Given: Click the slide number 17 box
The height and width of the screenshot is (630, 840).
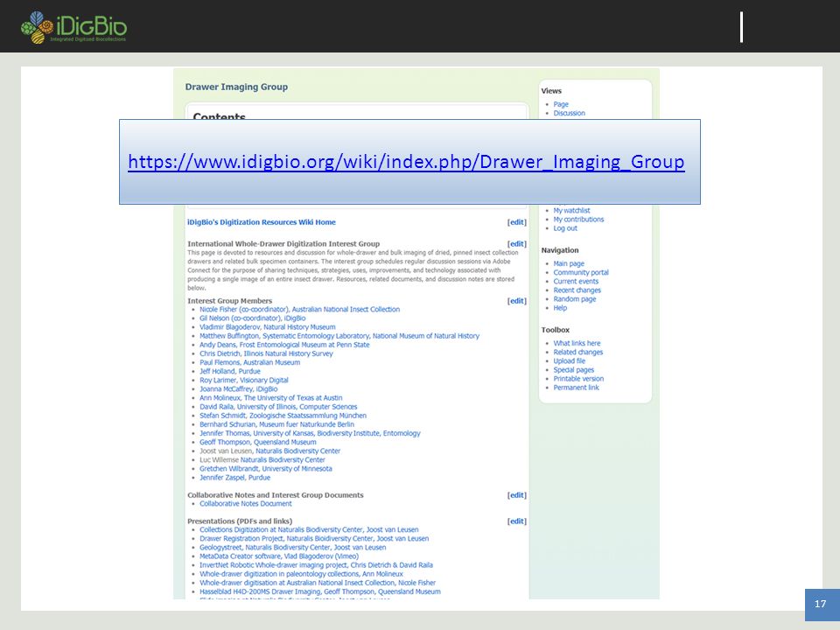Looking at the screenshot, I should click(822, 605).
